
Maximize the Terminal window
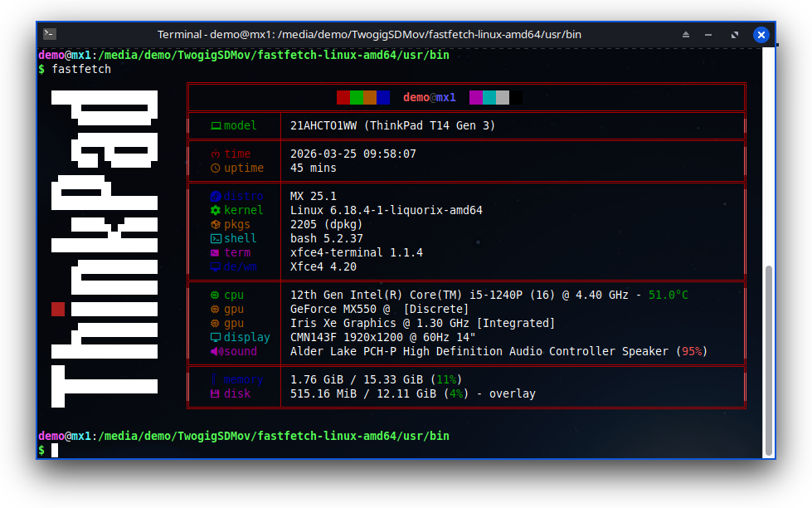pos(734,35)
